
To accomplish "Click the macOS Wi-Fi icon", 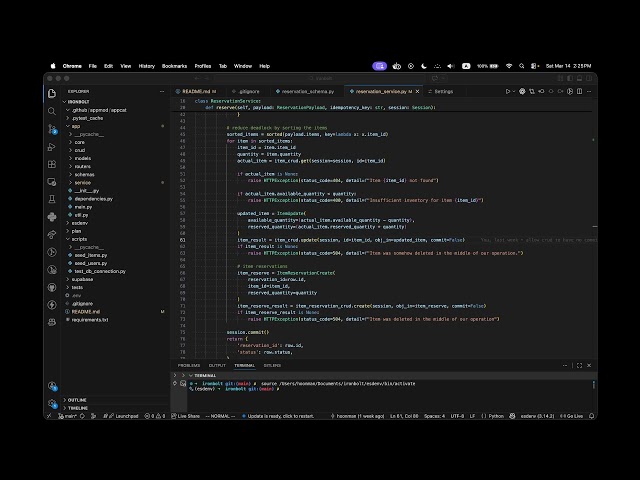I will [x=509, y=66].
